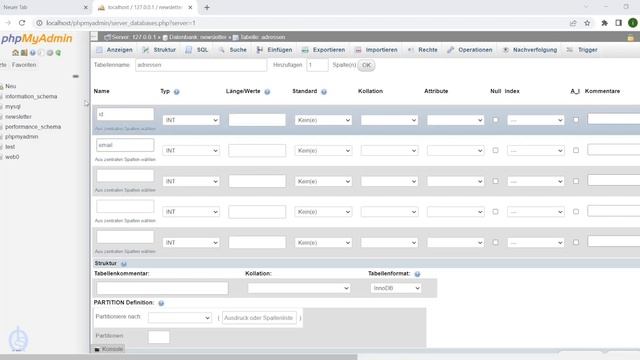Click the phpMyAdmin home icon
Screen dimensions: 640x360
coord(16,53)
